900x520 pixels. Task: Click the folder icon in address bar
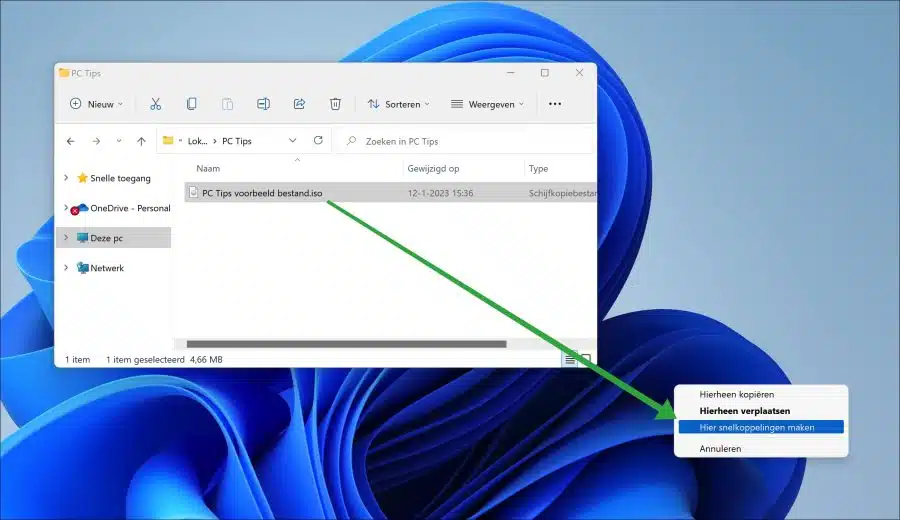(168, 141)
